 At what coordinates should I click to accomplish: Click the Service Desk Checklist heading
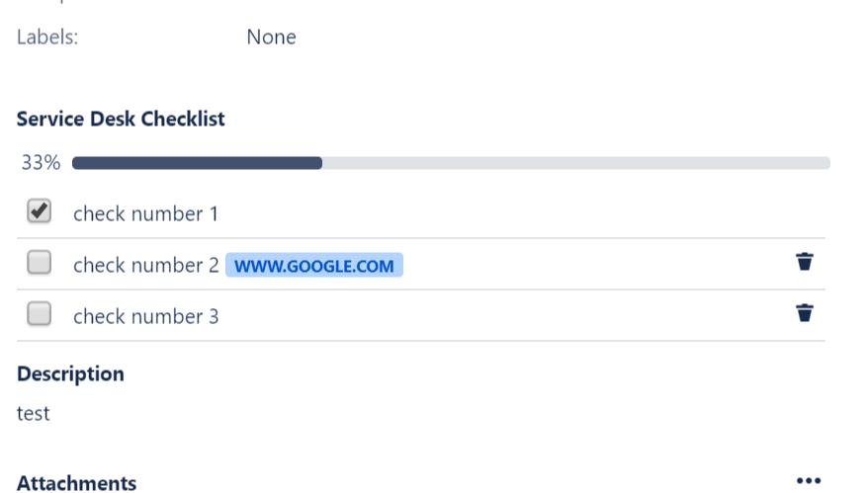(x=121, y=119)
